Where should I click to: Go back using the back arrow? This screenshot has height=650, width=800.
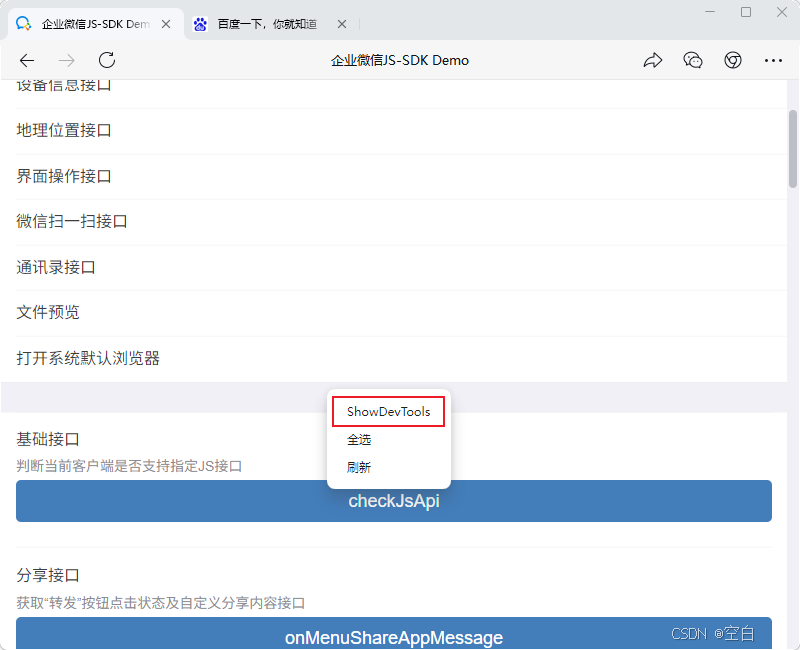click(27, 61)
